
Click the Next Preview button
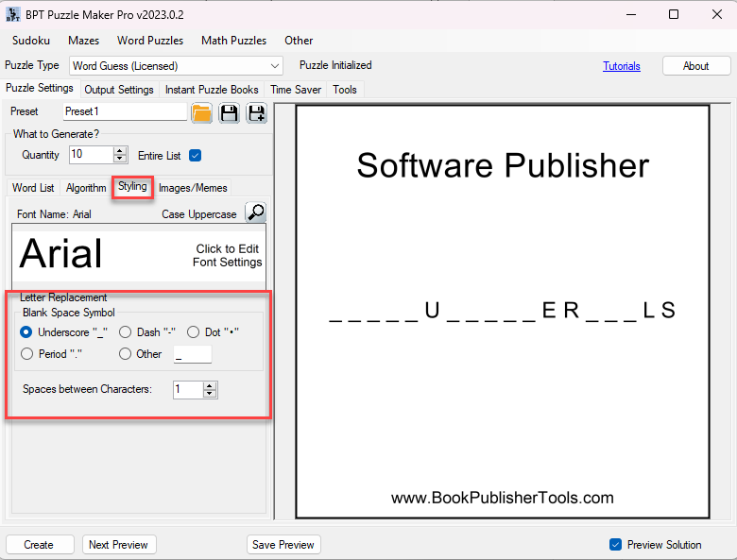[118, 545]
